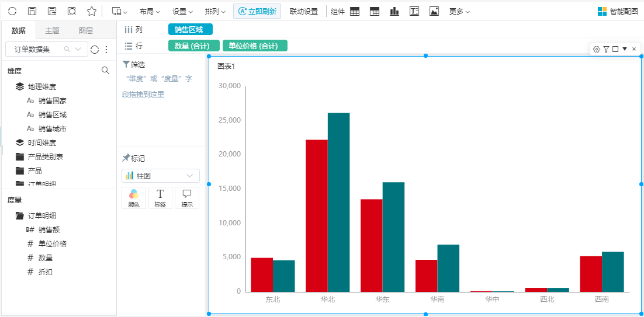Insert a text component icon
The height and width of the screenshot is (317, 644).
click(414, 12)
